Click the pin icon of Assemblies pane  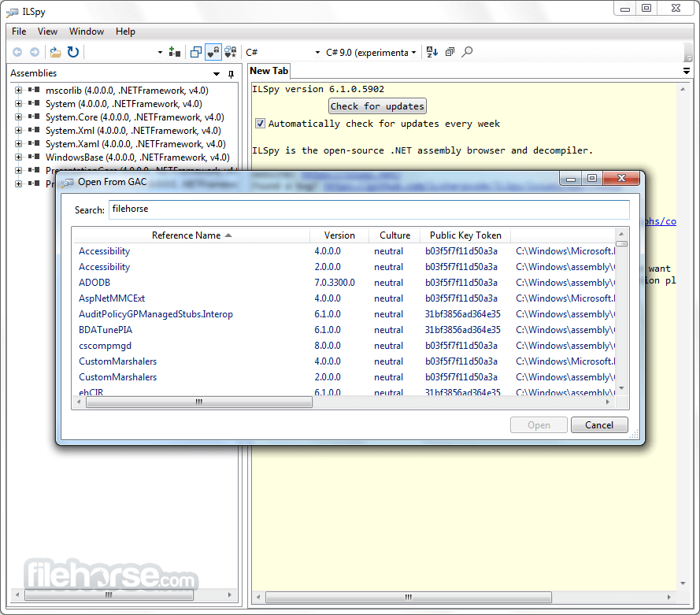click(231, 74)
